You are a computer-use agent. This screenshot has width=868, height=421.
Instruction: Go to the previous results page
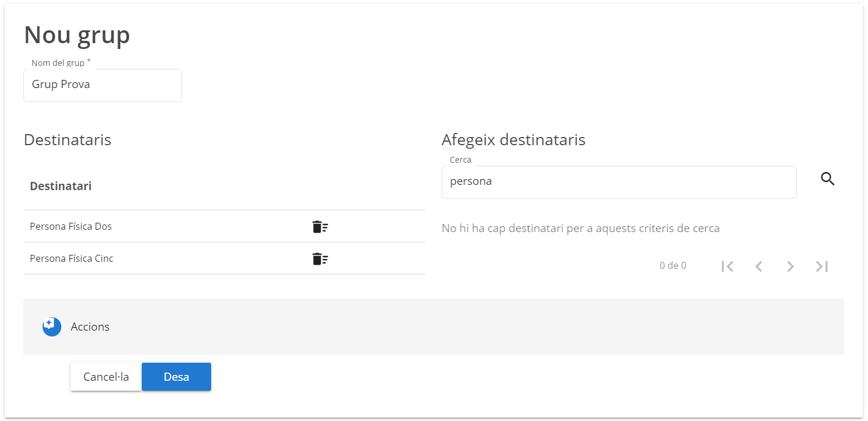coord(758,266)
